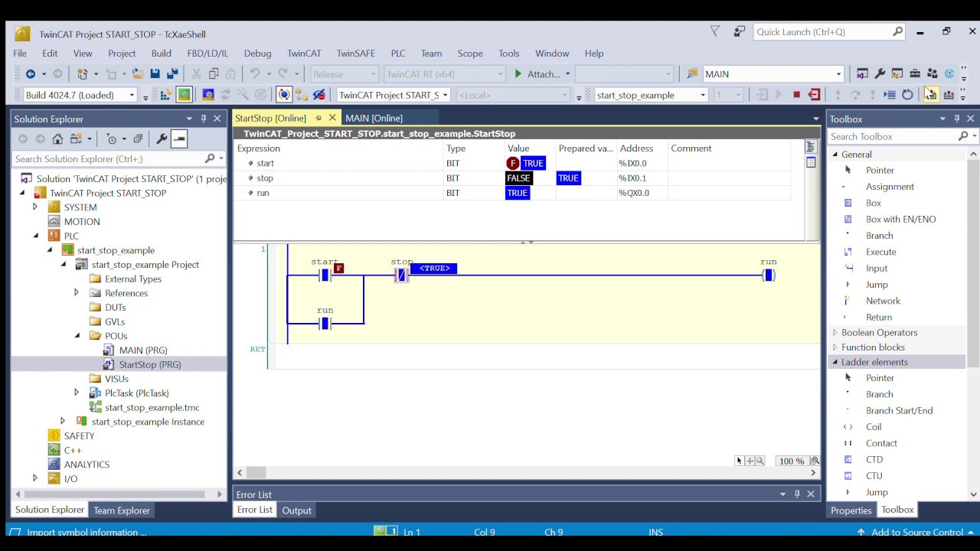This screenshot has height=551, width=980.
Task: Toggle auto-hide pin on the Toolbox panel
Action: point(957,119)
